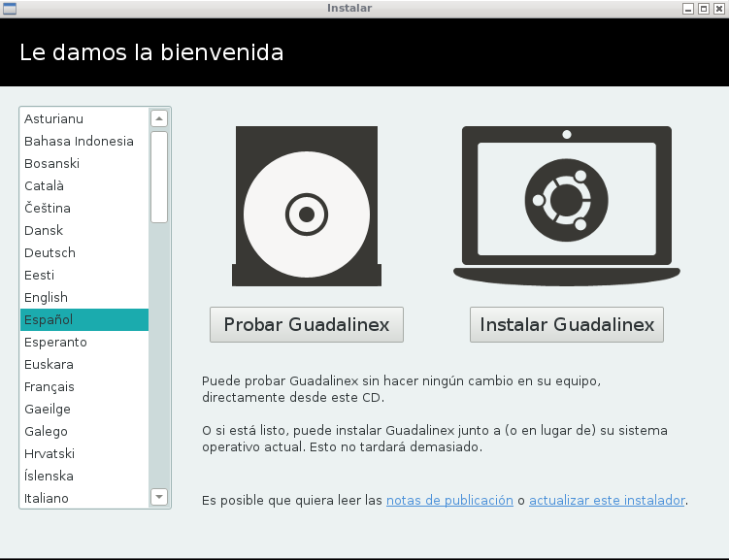Select Hrvatski language
This screenshot has width=729, height=560.
[x=84, y=453]
